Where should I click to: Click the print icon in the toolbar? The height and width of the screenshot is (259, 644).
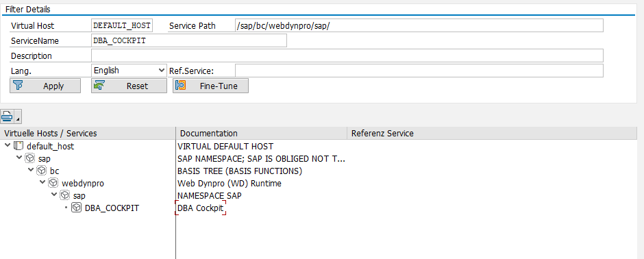[x=7, y=116]
